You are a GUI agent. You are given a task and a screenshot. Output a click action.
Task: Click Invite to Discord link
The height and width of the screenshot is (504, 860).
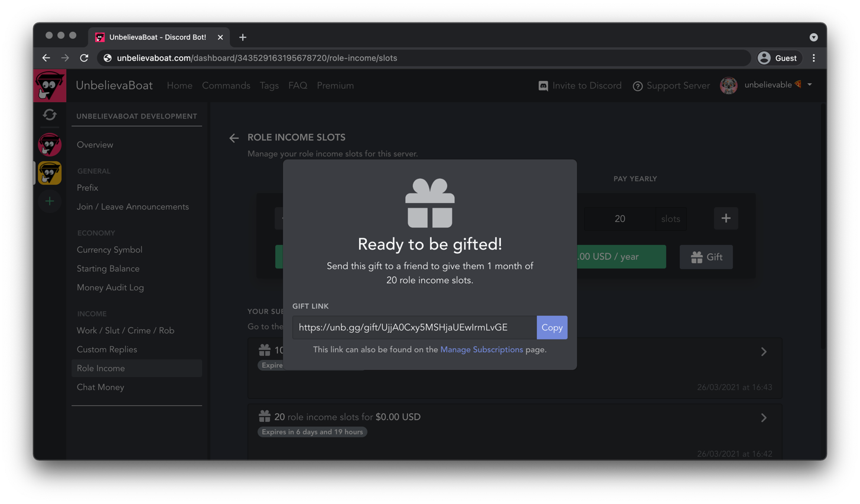point(579,86)
